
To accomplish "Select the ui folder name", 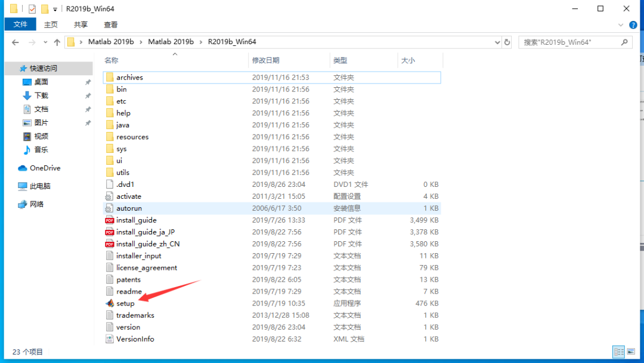I will click(x=119, y=161).
